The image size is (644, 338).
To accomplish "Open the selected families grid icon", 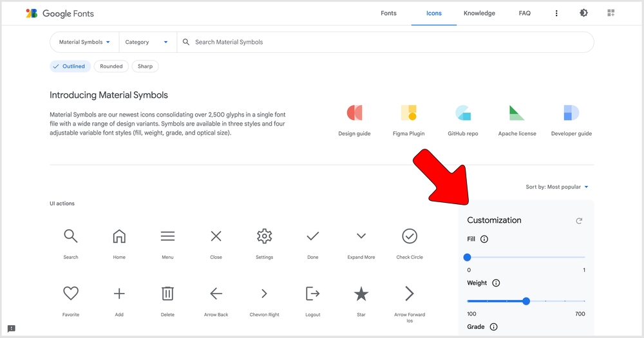I will (611, 13).
